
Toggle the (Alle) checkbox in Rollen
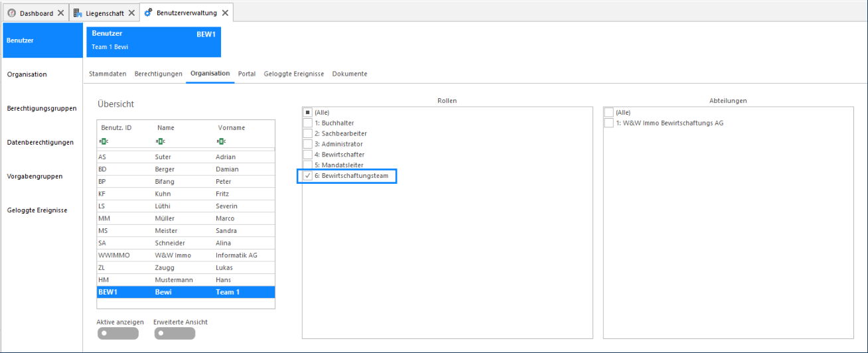pos(307,112)
